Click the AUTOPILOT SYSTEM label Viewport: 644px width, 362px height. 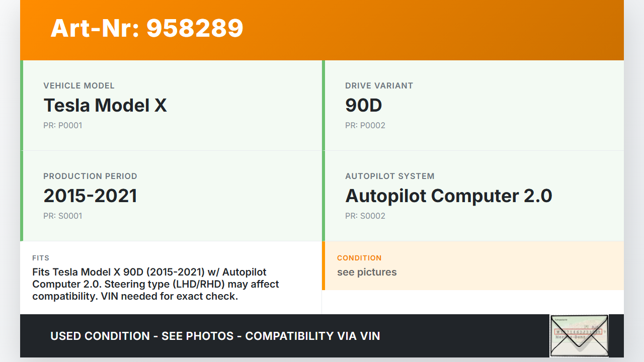(389, 176)
